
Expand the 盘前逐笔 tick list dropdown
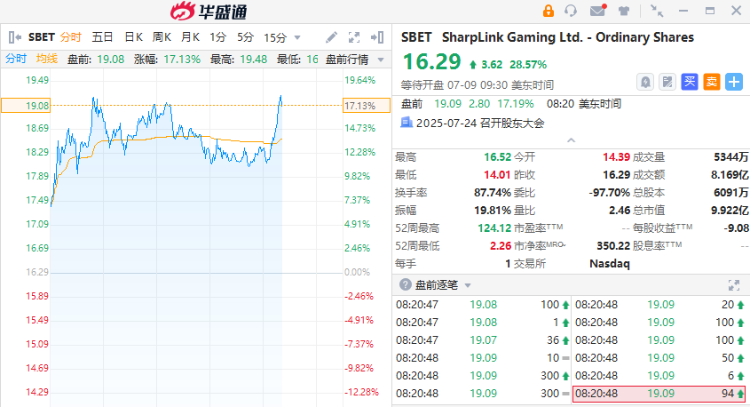[x=468, y=284]
